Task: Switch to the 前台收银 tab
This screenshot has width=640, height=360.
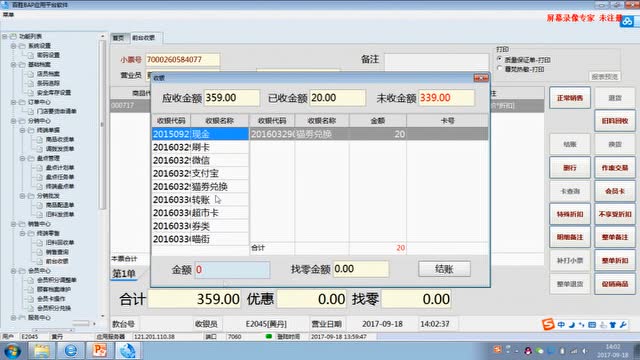Action: click(143, 38)
